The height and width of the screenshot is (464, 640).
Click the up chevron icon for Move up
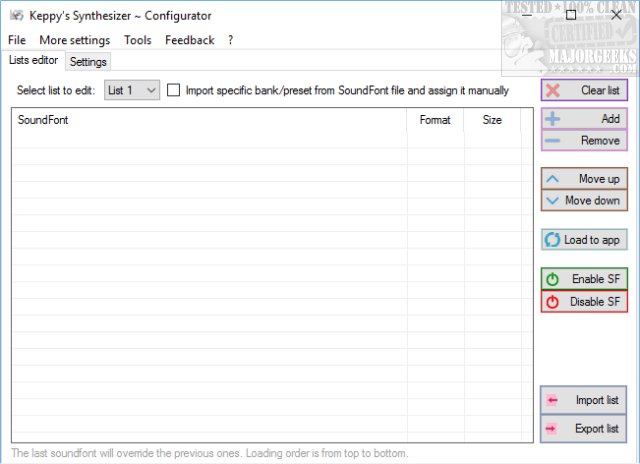[553, 179]
